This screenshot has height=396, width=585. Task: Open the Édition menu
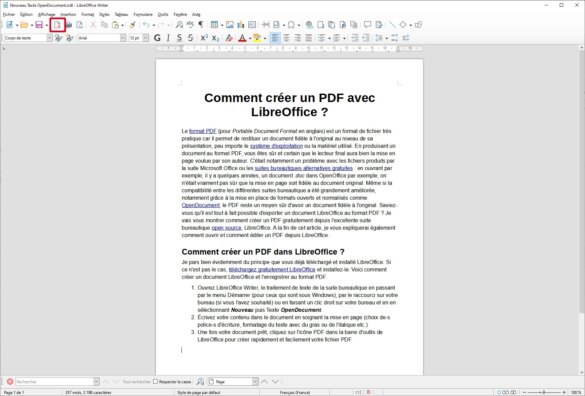pos(26,14)
